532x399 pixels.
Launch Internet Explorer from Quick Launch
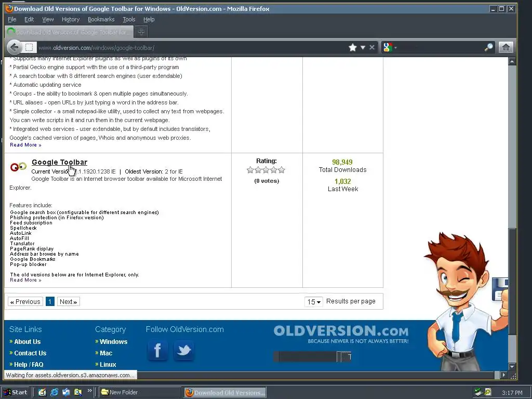(54, 392)
